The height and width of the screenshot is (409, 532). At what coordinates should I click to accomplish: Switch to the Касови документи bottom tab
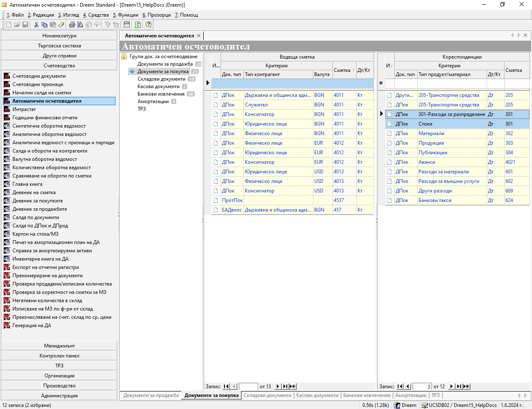(317, 395)
